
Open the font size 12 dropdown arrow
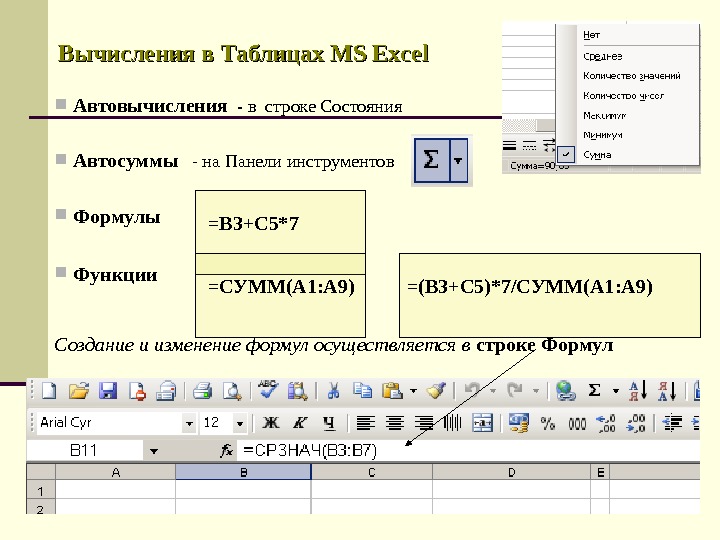coord(239,424)
